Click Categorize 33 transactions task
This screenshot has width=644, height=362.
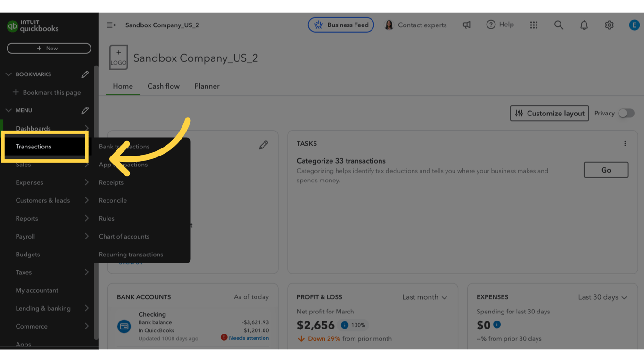click(341, 161)
